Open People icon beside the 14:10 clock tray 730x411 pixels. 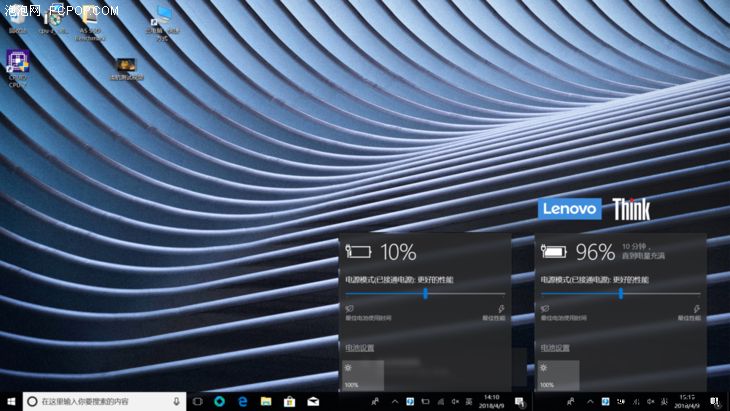pyautogui.click(x=375, y=401)
